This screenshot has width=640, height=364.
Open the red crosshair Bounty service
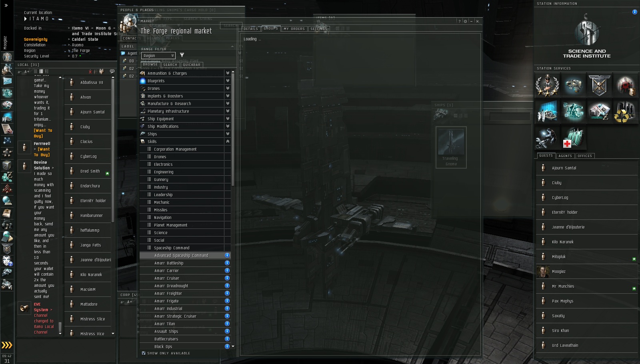(625, 86)
